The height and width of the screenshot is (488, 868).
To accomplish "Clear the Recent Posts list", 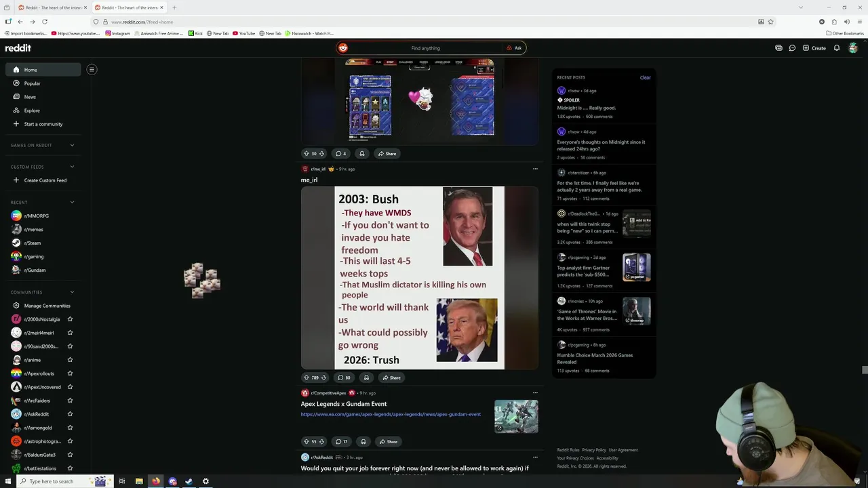I will point(646,77).
